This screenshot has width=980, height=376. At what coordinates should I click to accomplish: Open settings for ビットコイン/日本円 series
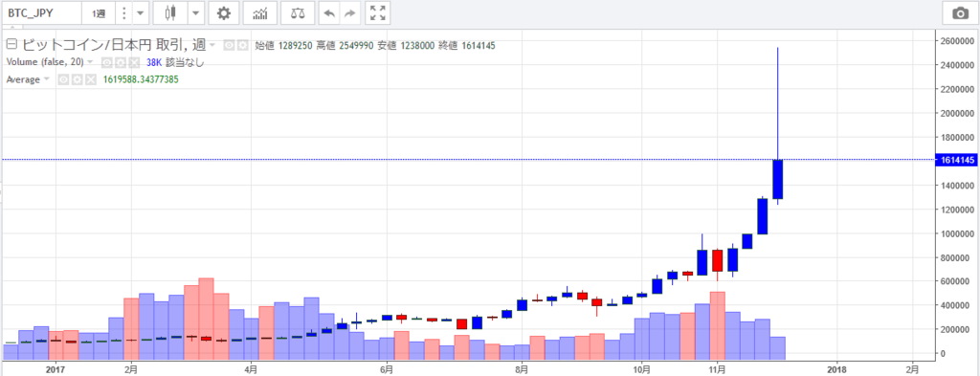click(242, 46)
